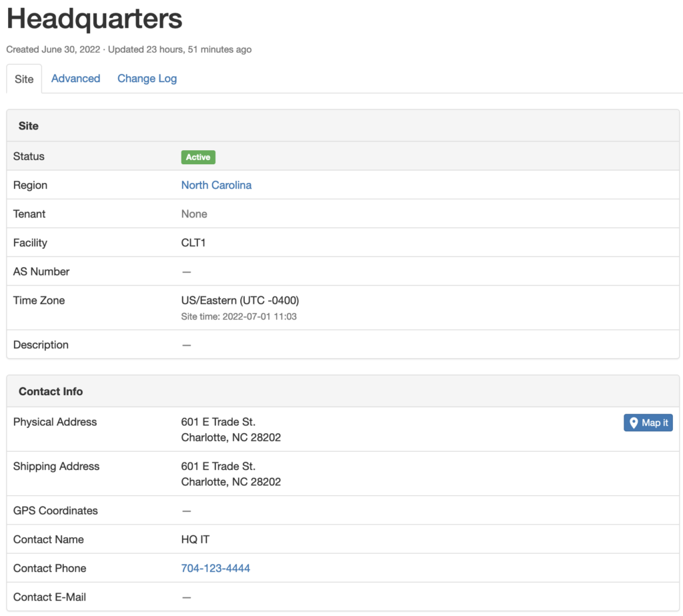This screenshot has width=683, height=616.
Task: Open the North Carolina region link
Action: coord(217,185)
